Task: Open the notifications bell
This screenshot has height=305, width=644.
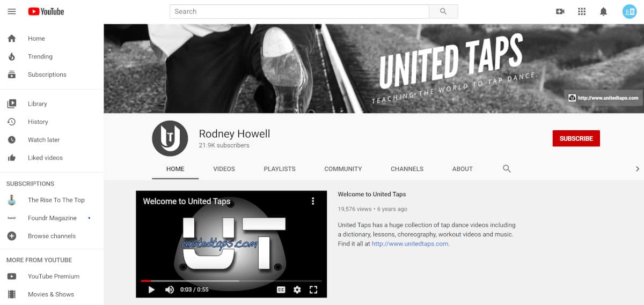Action: (x=603, y=11)
